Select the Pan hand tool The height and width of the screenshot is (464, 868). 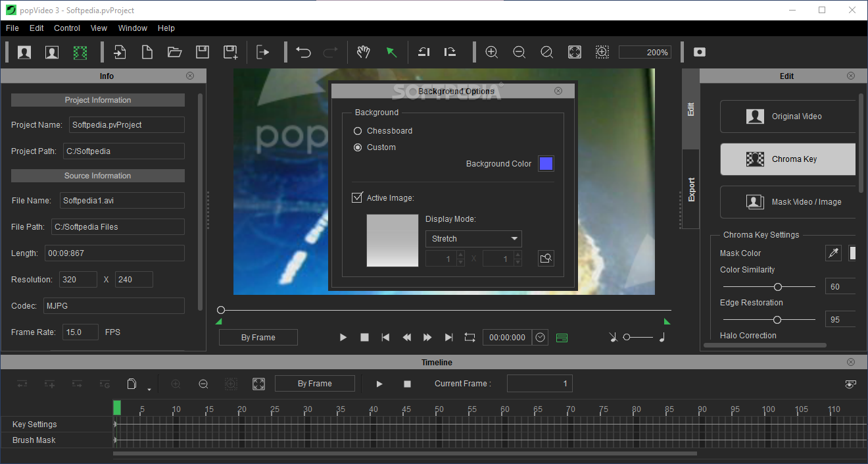(364, 52)
